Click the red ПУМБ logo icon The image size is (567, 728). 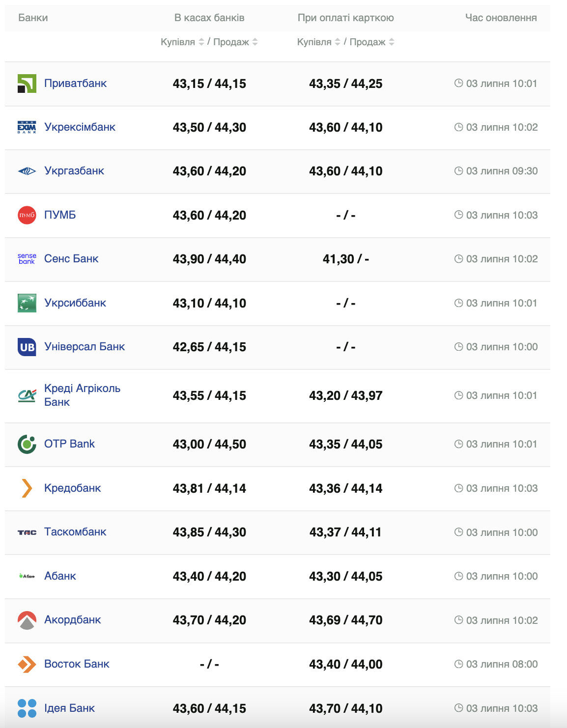click(x=27, y=215)
